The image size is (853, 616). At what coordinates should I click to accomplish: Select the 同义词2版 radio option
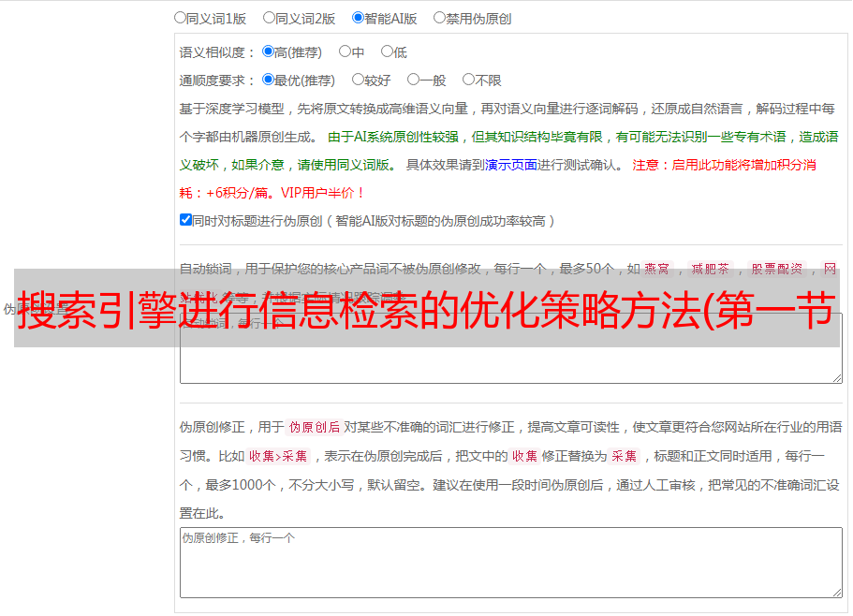pyautogui.click(x=269, y=18)
